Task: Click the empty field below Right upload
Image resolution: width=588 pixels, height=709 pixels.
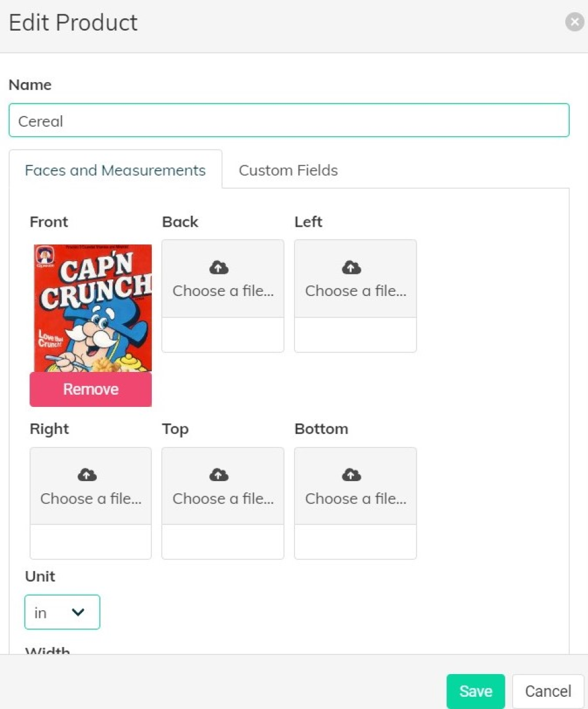Action: [91, 542]
